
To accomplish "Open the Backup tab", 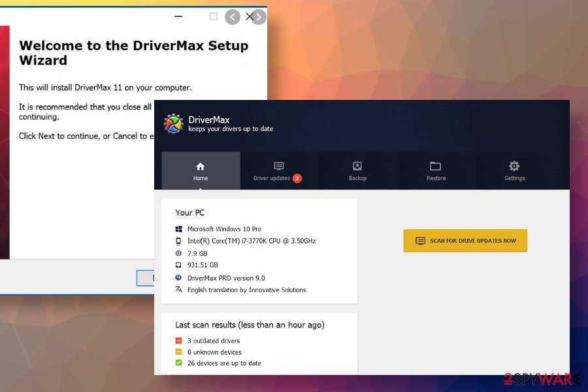I will click(357, 171).
